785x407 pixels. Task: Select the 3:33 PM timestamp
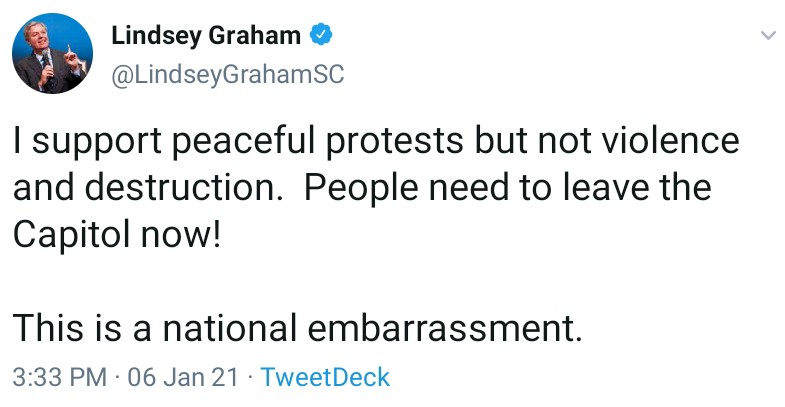pos(60,377)
